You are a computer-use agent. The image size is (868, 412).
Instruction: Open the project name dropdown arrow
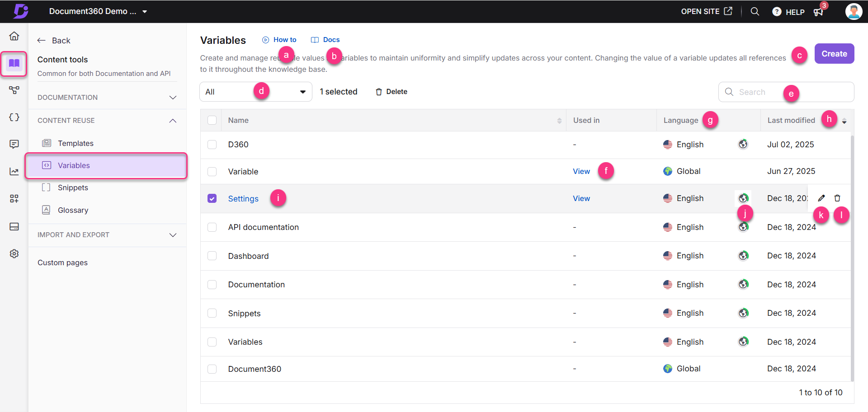coord(145,12)
